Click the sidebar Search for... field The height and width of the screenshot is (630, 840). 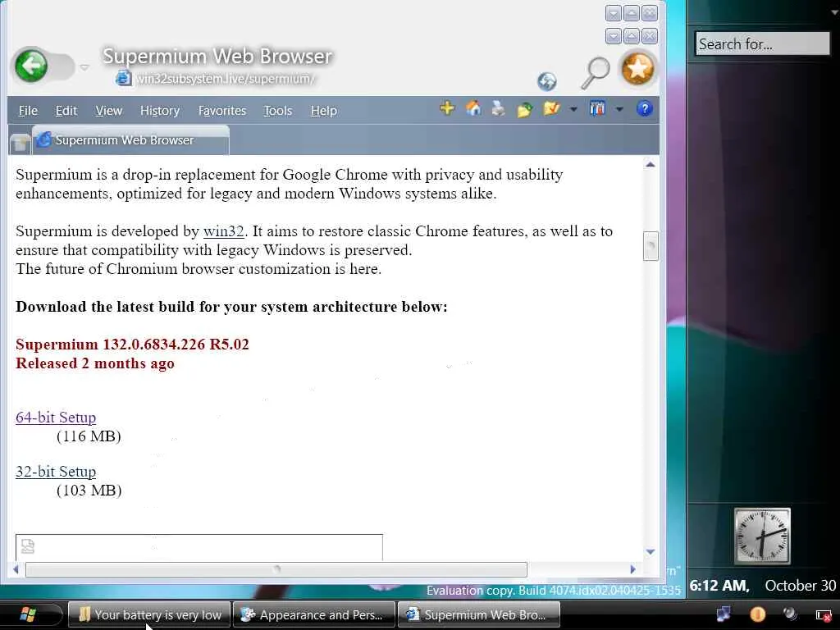pos(762,43)
